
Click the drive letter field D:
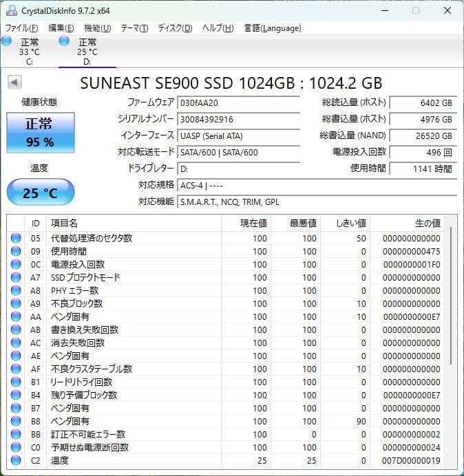[x=238, y=169]
